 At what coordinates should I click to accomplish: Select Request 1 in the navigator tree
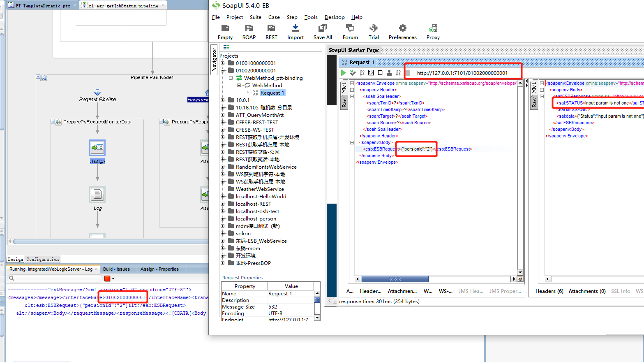[272, 93]
